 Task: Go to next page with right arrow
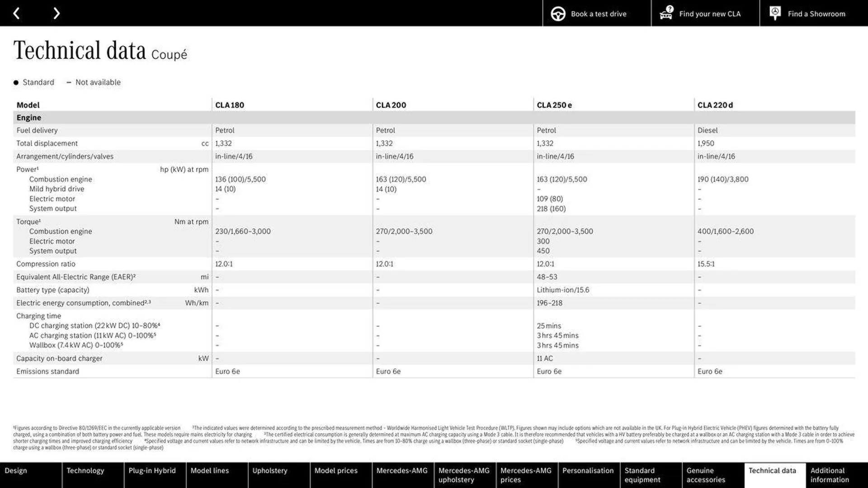click(57, 14)
